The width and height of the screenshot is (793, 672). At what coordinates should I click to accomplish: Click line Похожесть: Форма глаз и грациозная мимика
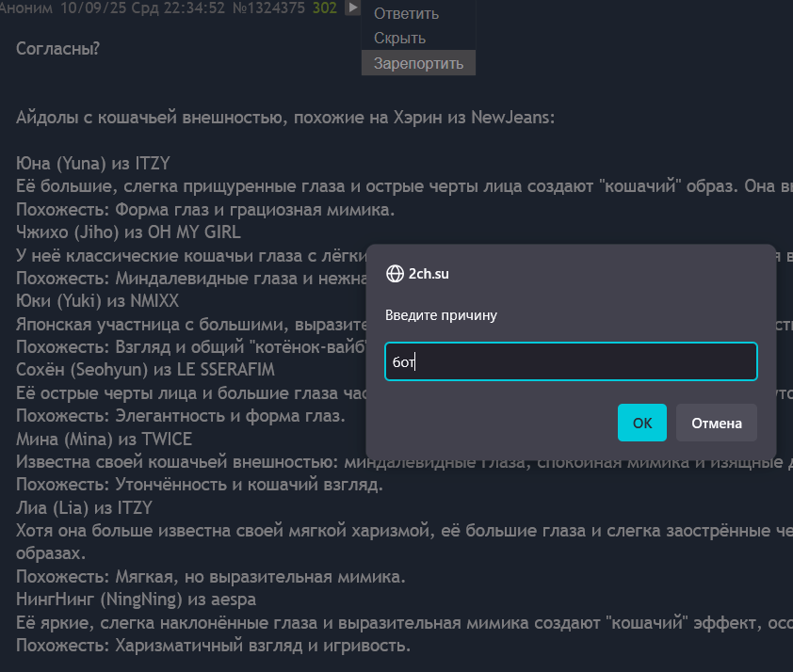pos(205,209)
